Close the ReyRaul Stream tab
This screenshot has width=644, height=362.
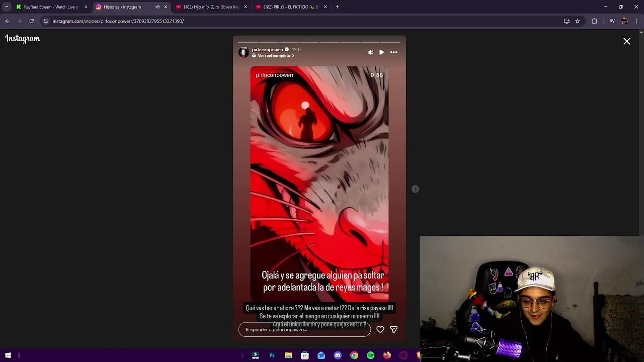(86, 7)
